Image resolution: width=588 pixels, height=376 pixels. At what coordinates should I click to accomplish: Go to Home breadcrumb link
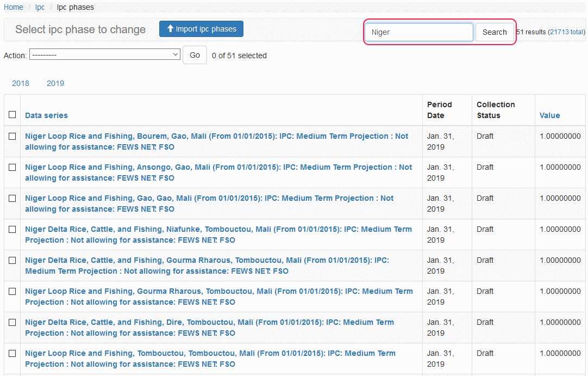pyautogui.click(x=14, y=7)
